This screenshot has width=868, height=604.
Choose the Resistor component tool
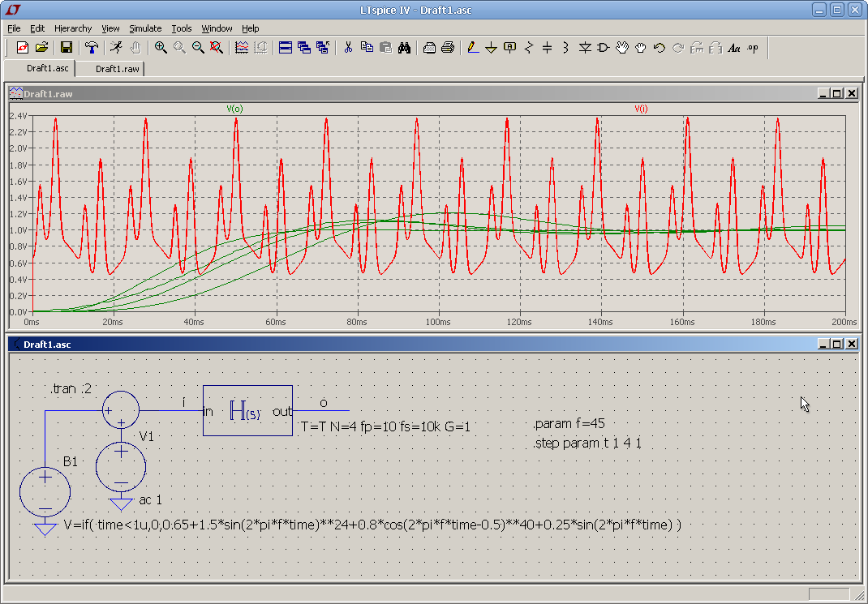pyautogui.click(x=529, y=48)
